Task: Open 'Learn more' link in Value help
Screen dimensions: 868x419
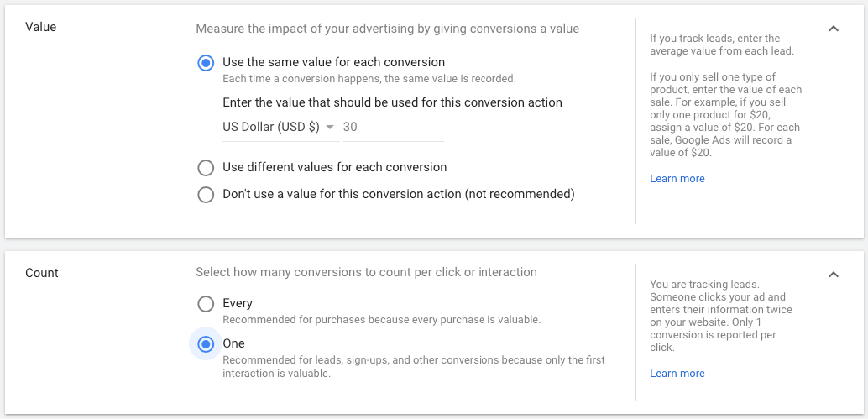Action: (x=677, y=179)
